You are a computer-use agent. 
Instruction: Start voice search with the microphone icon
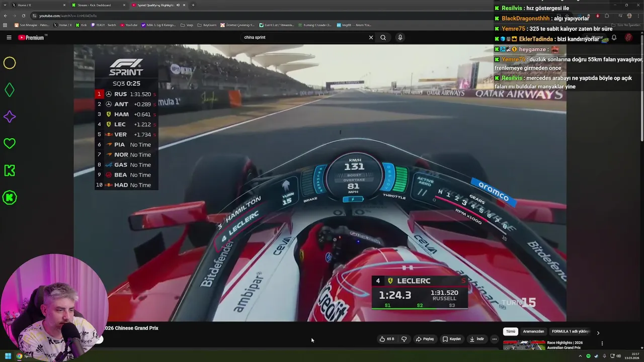[x=400, y=37]
